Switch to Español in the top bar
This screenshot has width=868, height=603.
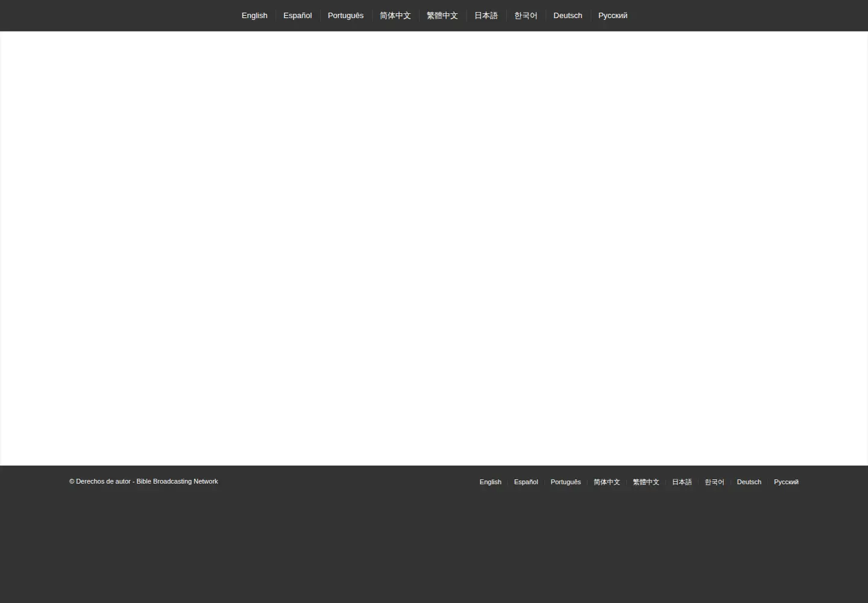[298, 16]
